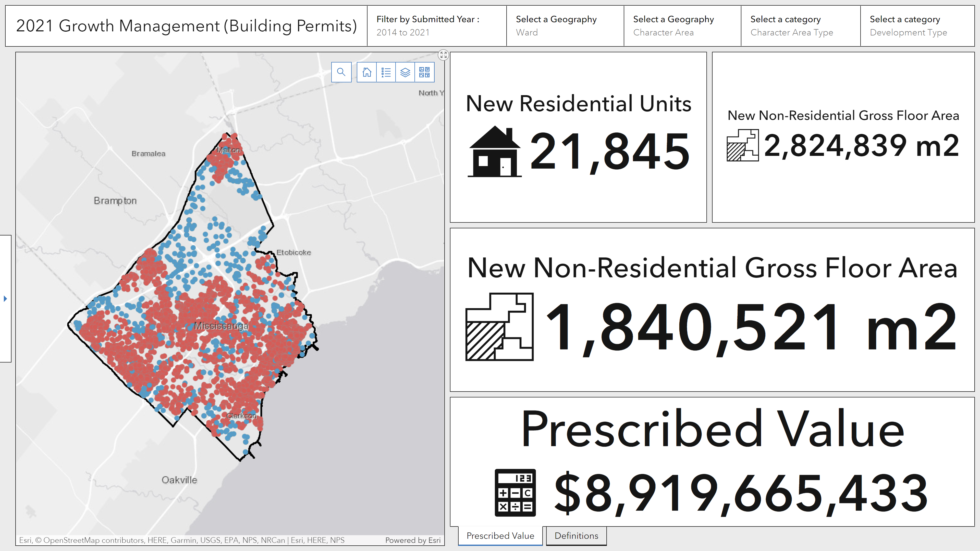
Task: Open the Character Area Type category dropdown
Action: click(800, 26)
